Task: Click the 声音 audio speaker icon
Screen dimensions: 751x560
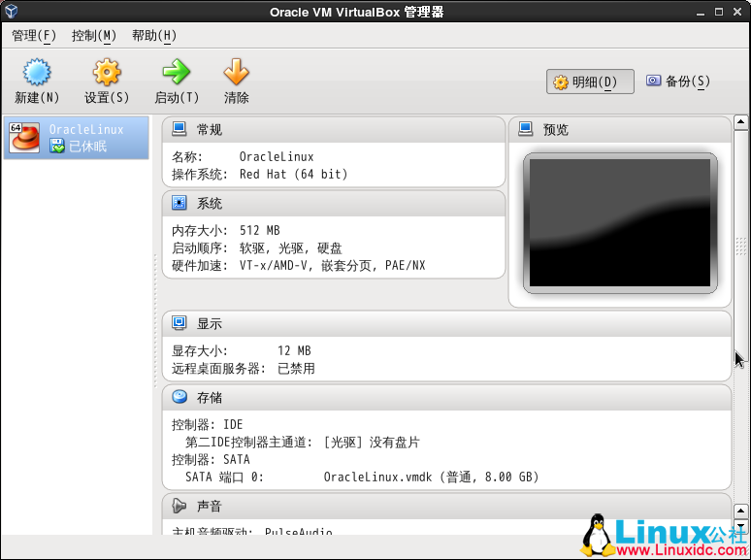Action: click(180, 506)
